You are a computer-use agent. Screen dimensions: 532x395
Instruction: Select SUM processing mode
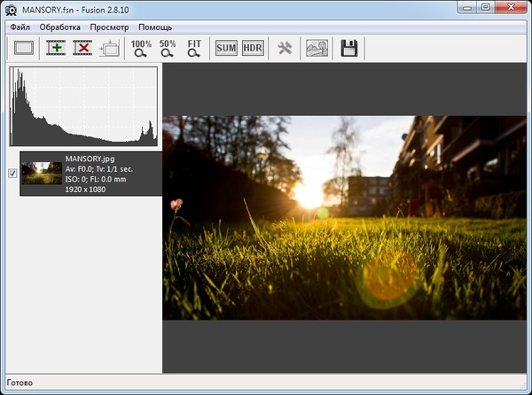(226, 48)
